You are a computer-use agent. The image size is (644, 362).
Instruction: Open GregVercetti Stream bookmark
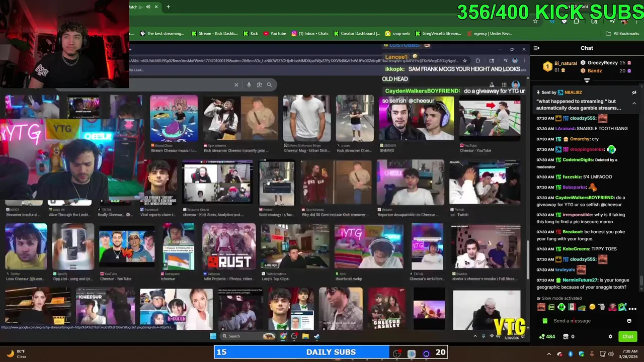[x=438, y=33]
